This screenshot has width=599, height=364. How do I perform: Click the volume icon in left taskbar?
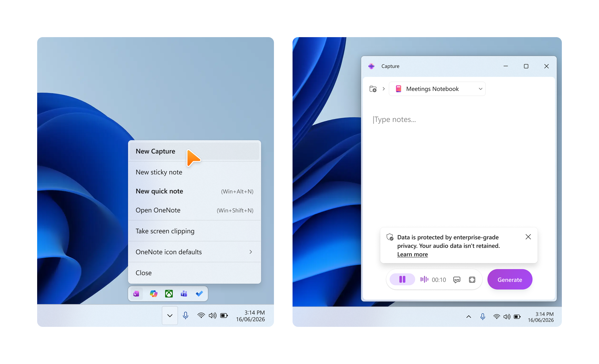pyautogui.click(x=212, y=315)
